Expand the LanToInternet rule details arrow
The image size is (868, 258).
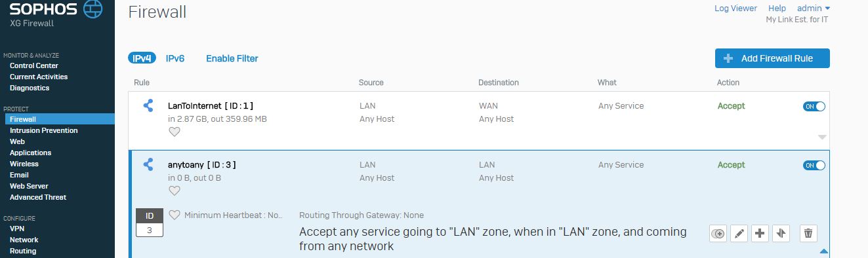pos(822,138)
